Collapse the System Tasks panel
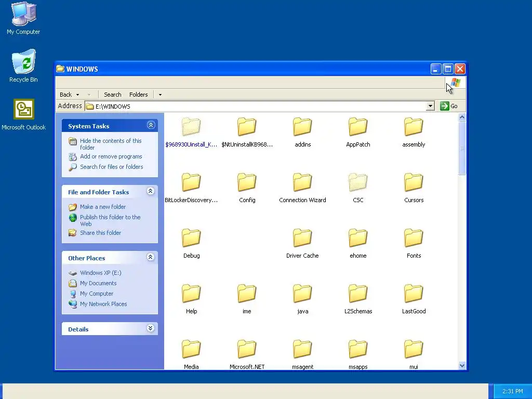 tap(151, 125)
